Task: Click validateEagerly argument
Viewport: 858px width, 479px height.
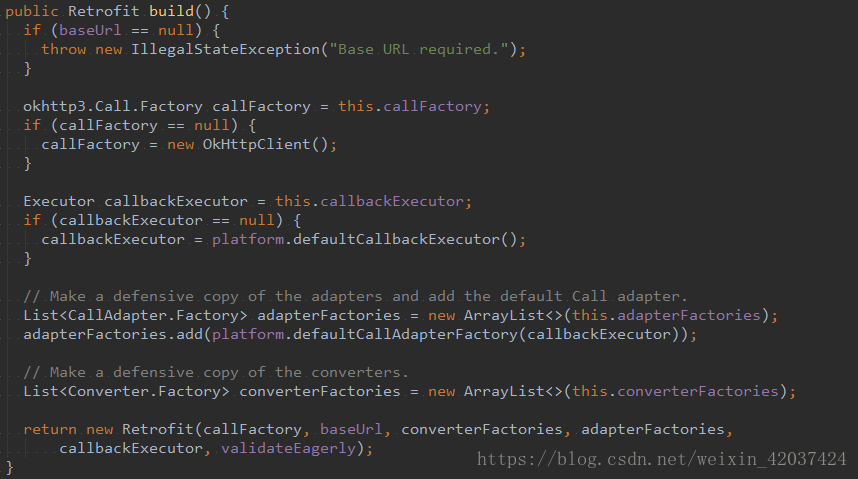Action: pyautogui.click(x=288, y=448)
